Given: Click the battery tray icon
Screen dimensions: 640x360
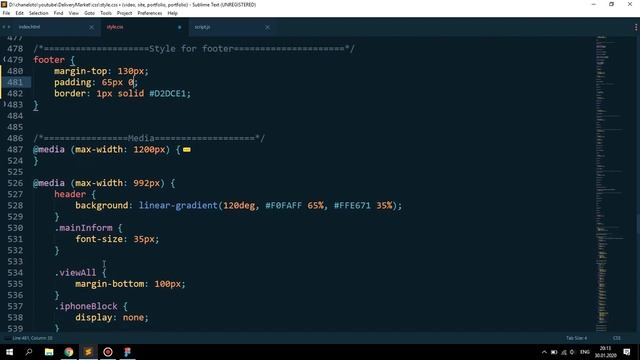Looking at the screenshot, I should [x=554, y=352].
